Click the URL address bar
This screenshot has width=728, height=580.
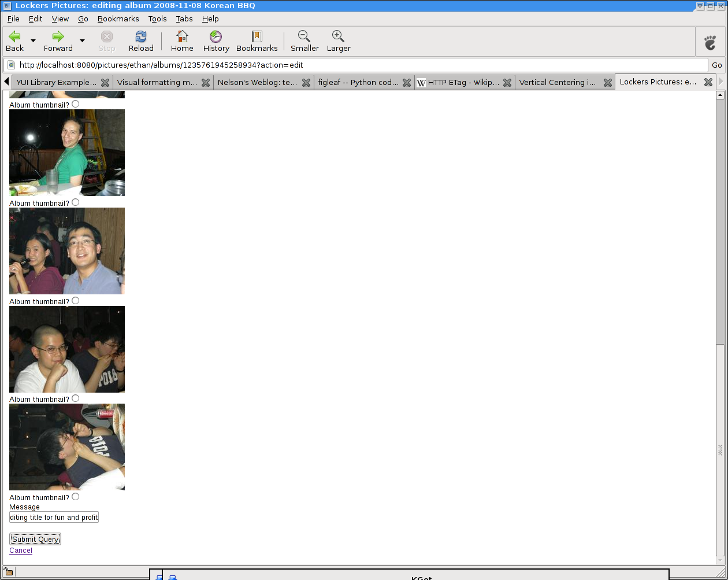(356, 65)
